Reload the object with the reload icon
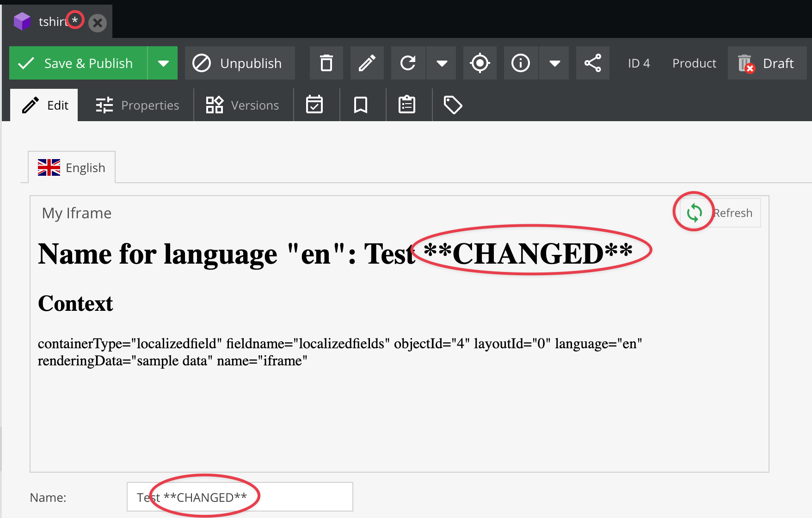Screen dimensions: 812x518 pos(408,63)
